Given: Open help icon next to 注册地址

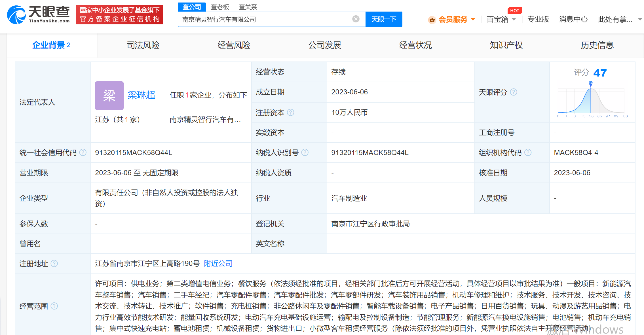Looking at the screenshot, I should coord(54,264).
